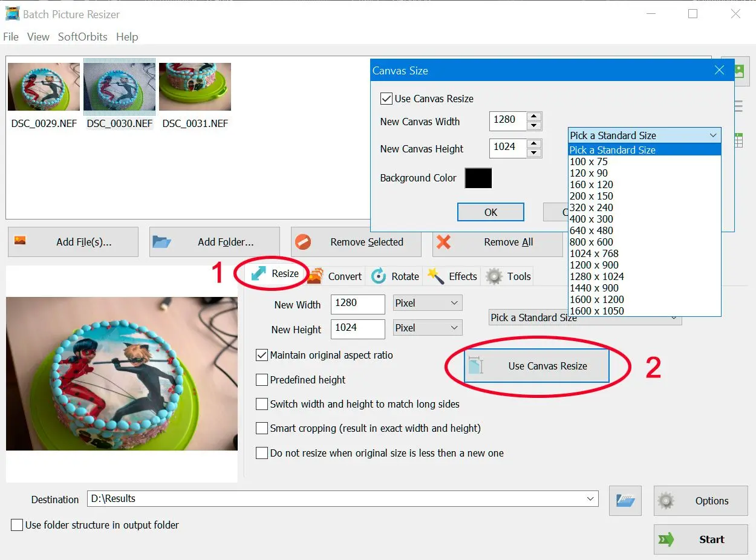The image size is (756, 560).
Task: Open the SoftOrbits menu
Action: click(83, 37)
